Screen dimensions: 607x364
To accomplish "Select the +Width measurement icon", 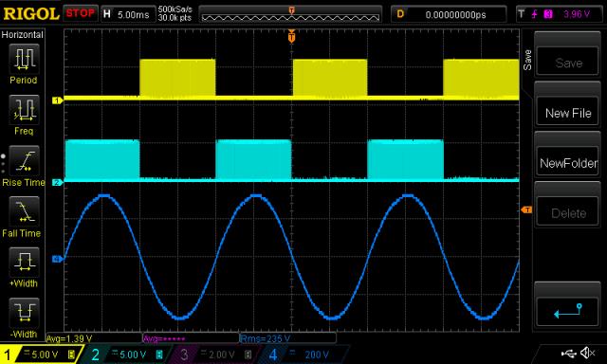I will pos(24,263).
